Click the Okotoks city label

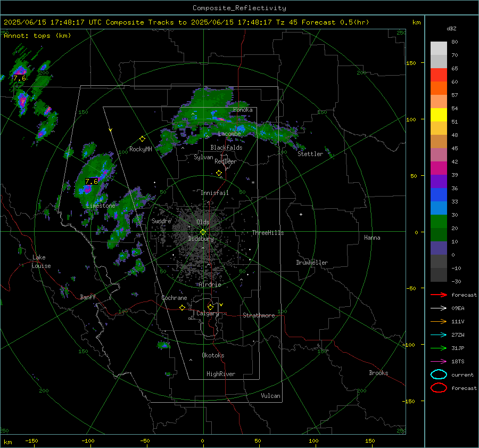pos(213,355)
